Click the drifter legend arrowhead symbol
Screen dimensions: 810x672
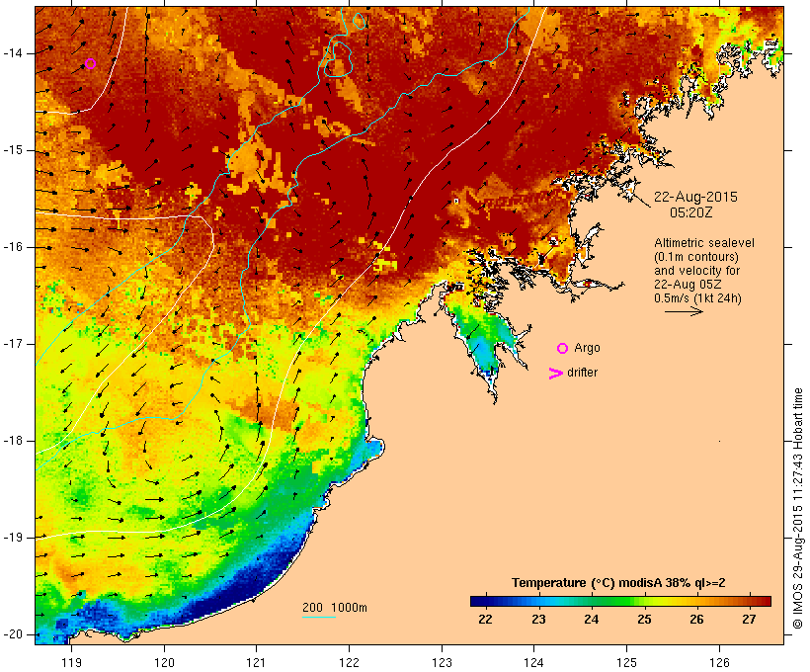pos(555,374)
